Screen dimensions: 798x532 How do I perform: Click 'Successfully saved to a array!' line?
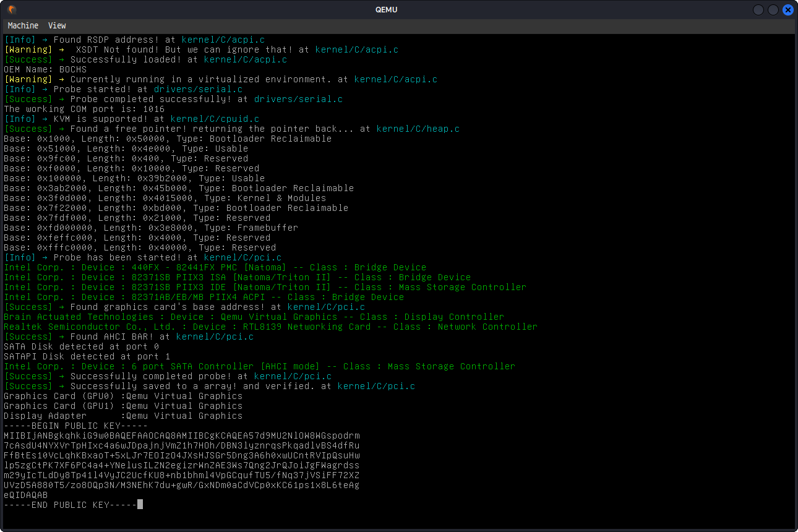[210, 386]
